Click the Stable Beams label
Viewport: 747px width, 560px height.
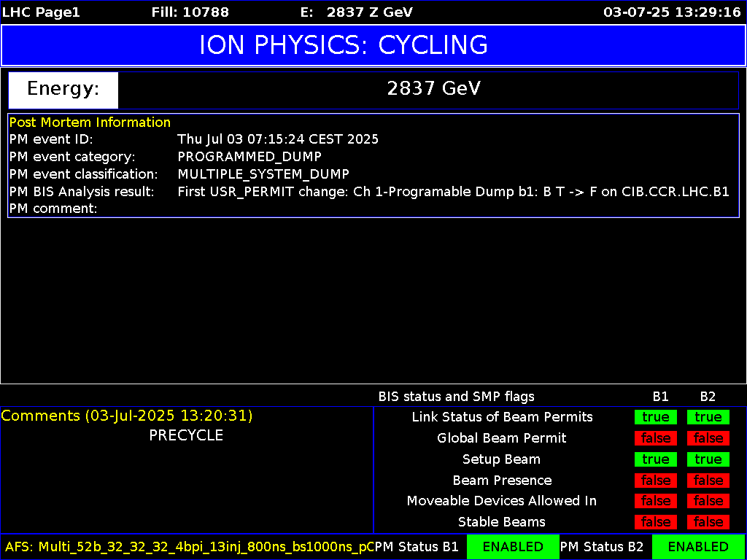click(x=502, y=522)
